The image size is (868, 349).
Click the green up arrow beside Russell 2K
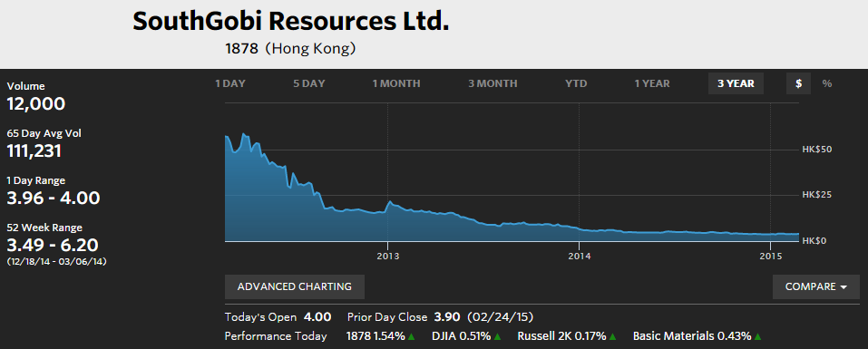coord(613,336)
